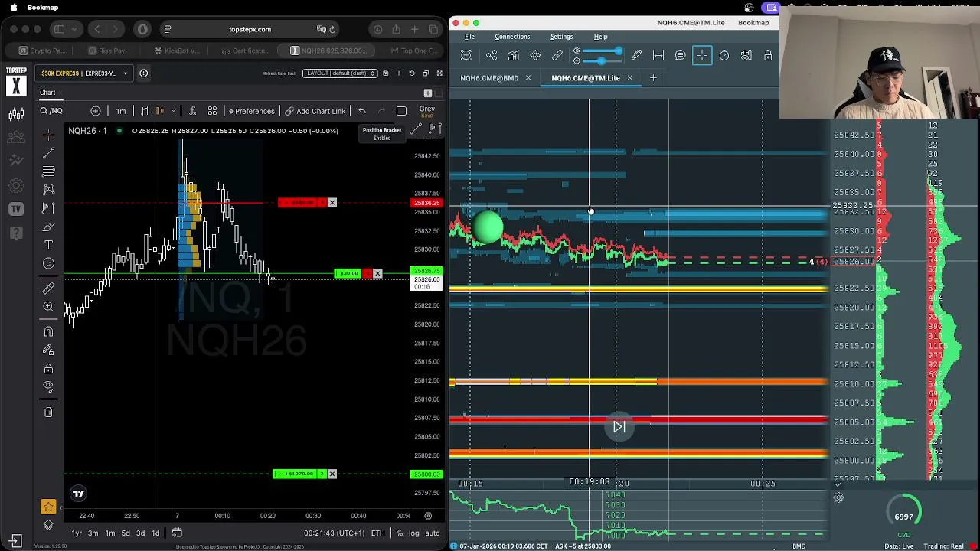Screen dimensions: 980x551
Task: Click the Bookmap horizontal width measure icon
Action: tap(658, 55)
